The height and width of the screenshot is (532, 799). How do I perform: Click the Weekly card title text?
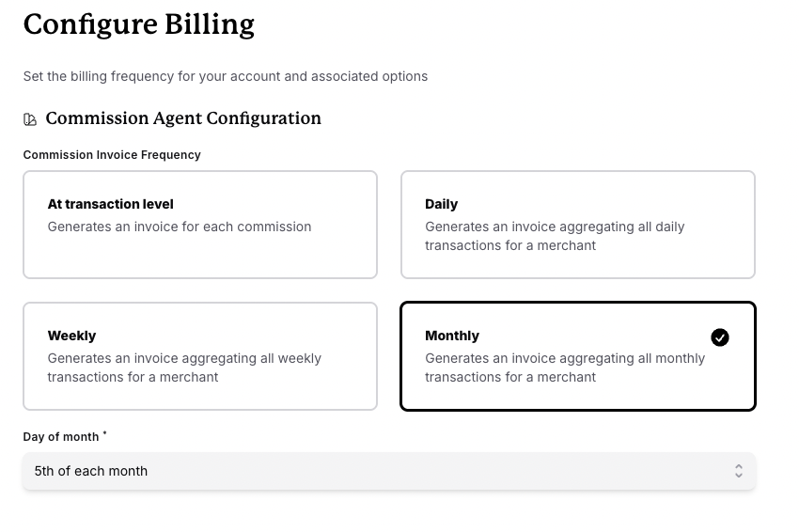click(71, 336)
